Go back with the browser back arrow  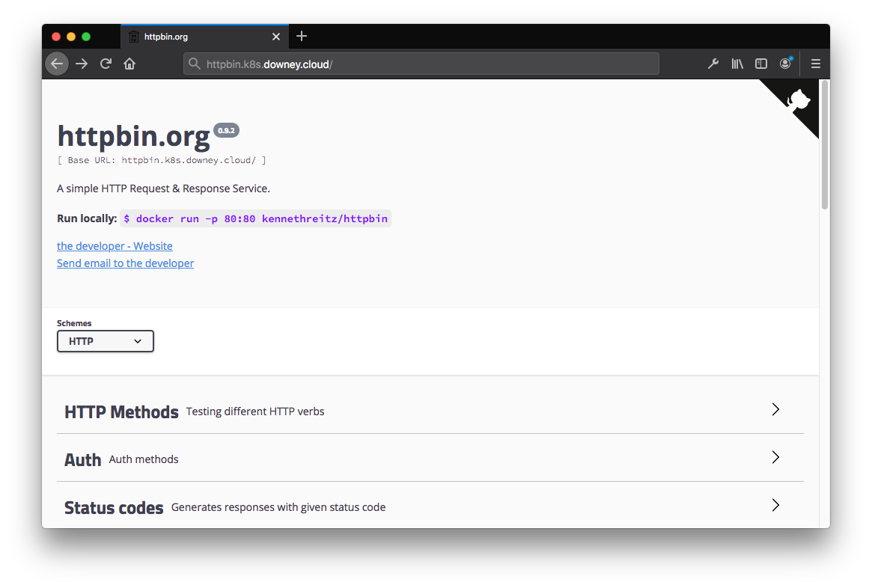[57, 64]
